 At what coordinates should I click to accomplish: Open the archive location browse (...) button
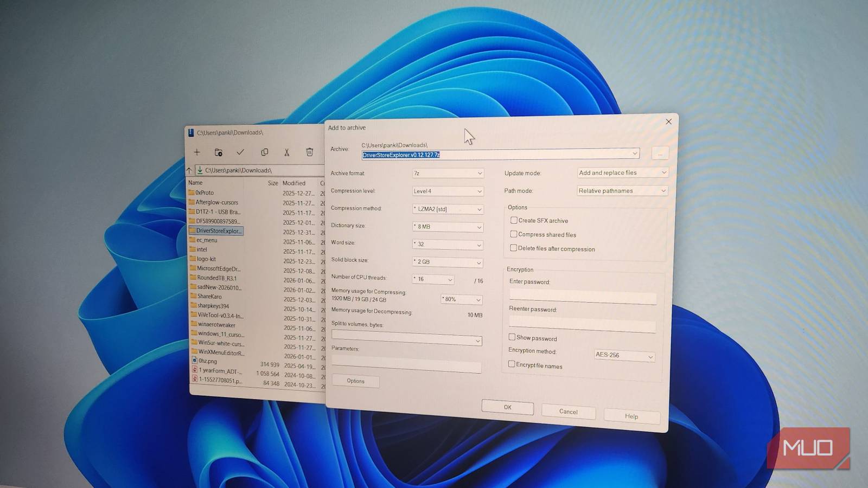coord(660,153)
